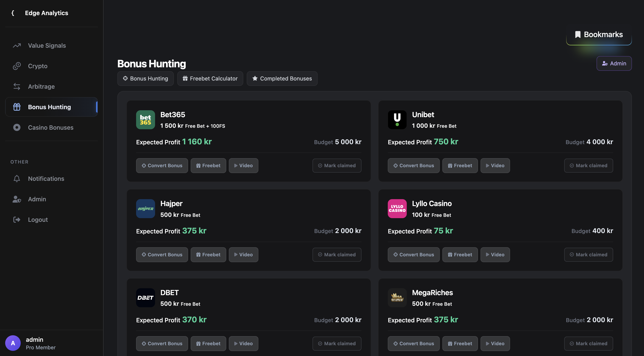The image size is (644, 356).
Task: Mark the Unibet bonus as claimed
Action: pyautogui.click(x=588, y=165)
